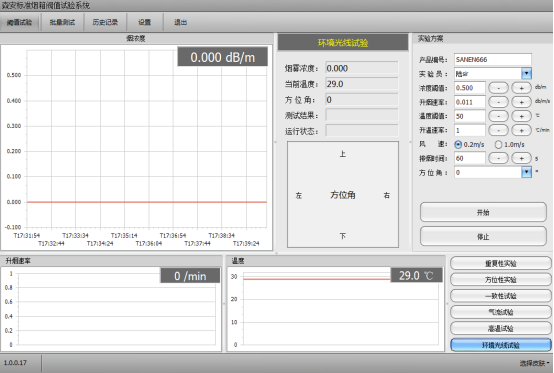The height and width of the screenshot is (373, 554).
Task: Start the 高温试验 test
Action: click(x=501, y=328)
